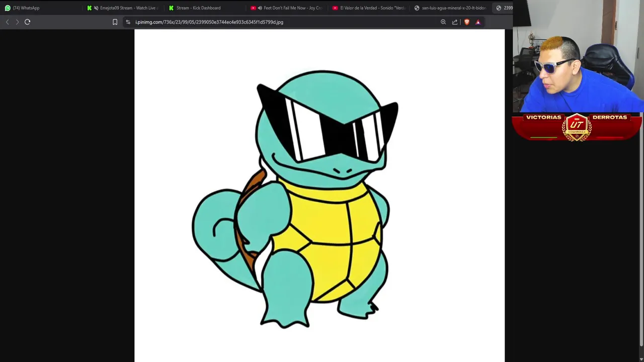
Task: Click the Brave Rewards triangle icon
Action: [x=478, y=22]
